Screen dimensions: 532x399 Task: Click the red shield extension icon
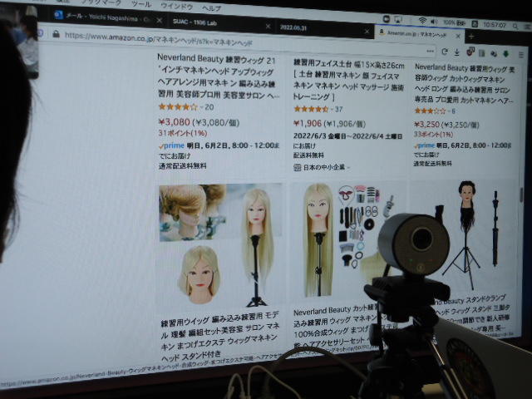pyautogui.click(x=470, y=52)
